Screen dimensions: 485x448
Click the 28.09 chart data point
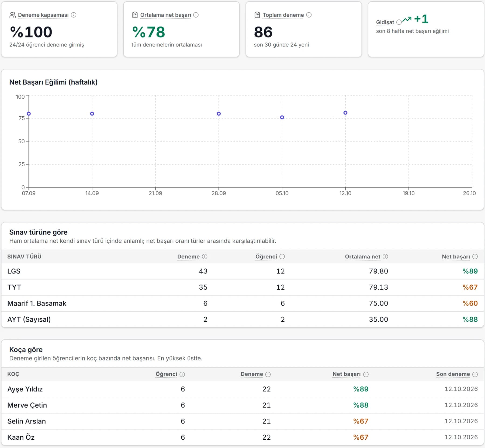coord(219,114)
